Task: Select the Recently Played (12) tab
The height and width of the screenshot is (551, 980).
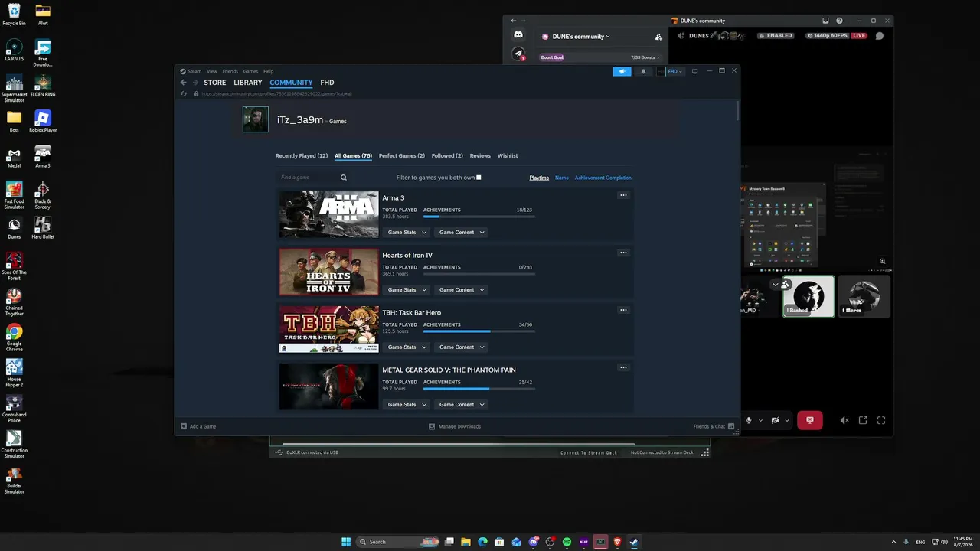Action: point(302,156)
